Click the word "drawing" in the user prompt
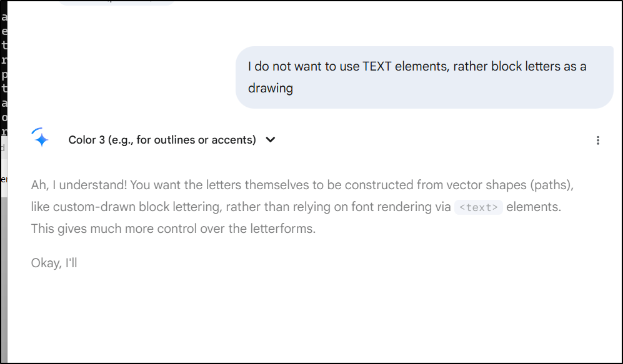This screenshot has height=364, width=623. (271, 88)
